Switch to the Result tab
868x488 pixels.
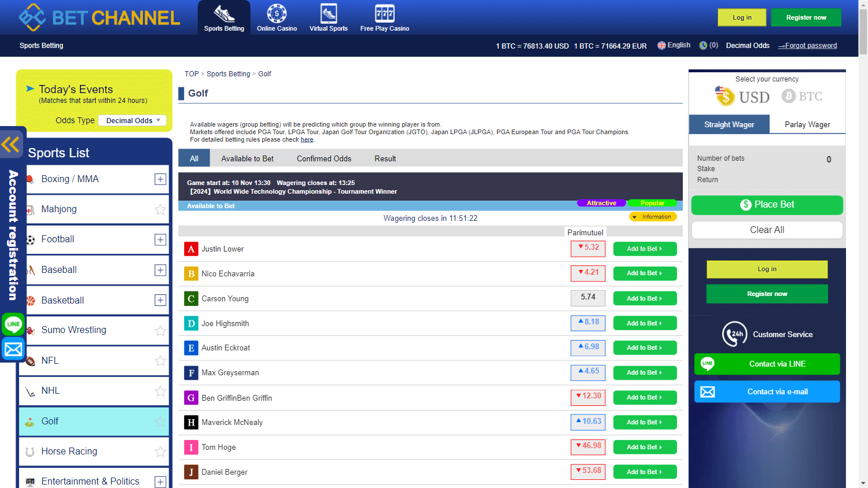(x=385, y=158)
